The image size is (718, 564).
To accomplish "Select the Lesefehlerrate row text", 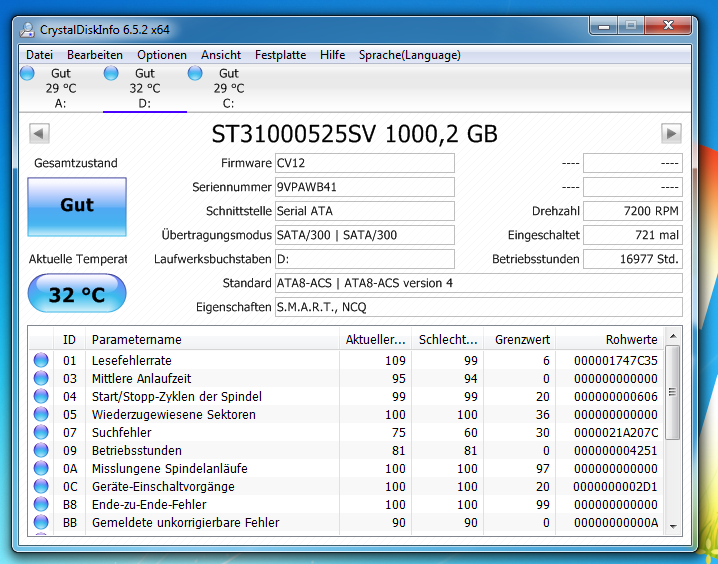I will tap(131, 361).
